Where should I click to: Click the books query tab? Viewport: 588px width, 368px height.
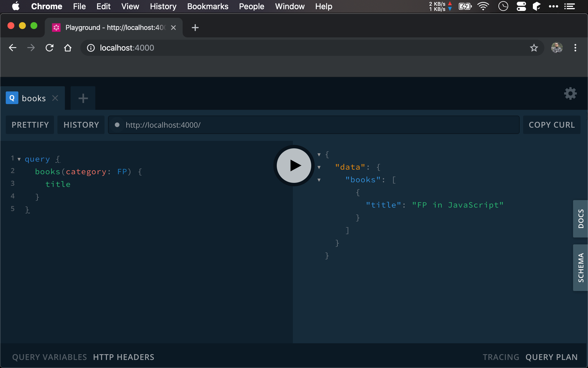tap(33, 98)
